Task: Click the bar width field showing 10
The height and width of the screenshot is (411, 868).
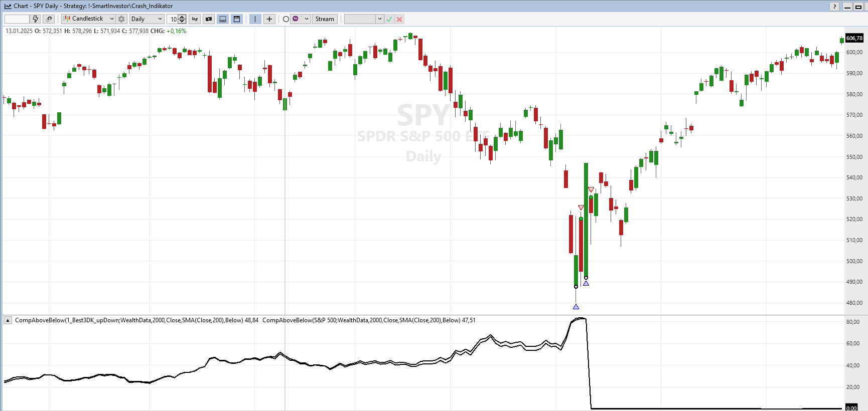Action: (173, 19)
